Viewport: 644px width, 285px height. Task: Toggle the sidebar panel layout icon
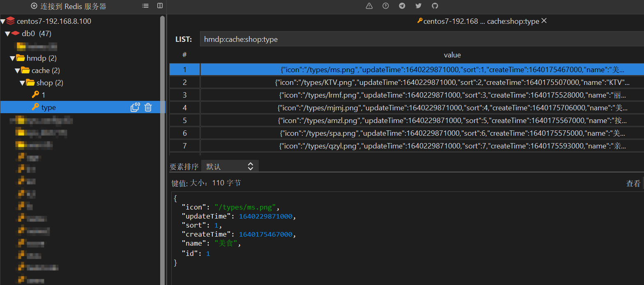[160, 6]
